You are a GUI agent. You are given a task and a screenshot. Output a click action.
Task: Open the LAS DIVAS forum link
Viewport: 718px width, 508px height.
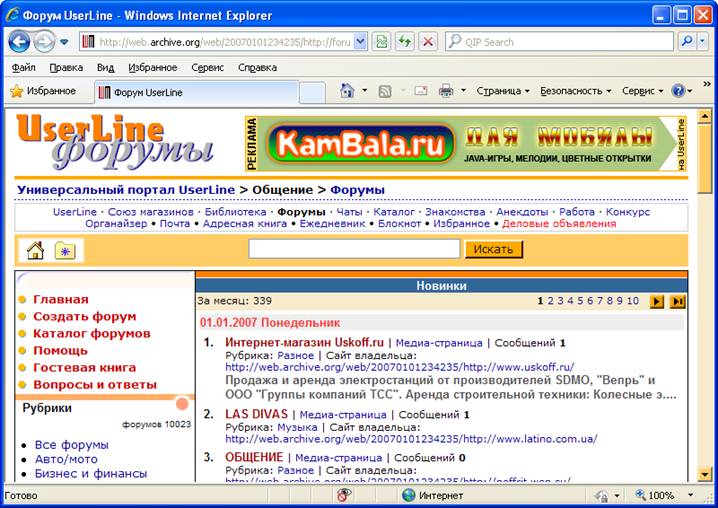point(256,415)
